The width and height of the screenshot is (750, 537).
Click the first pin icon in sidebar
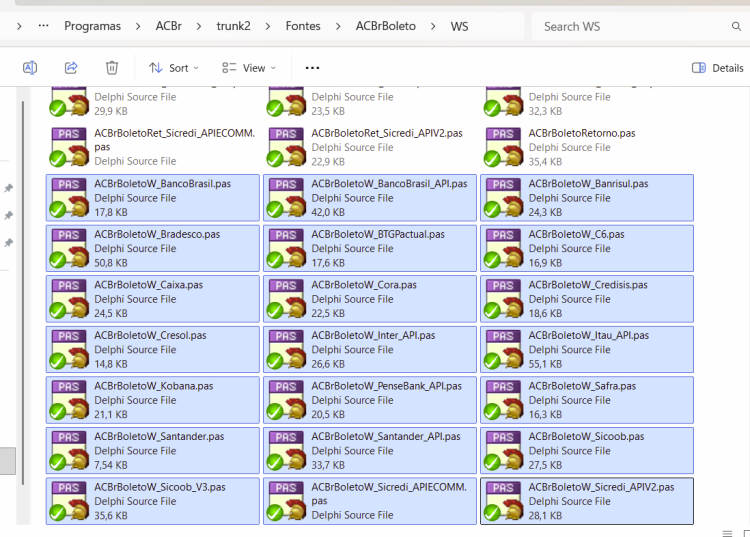tap(9, 188)
